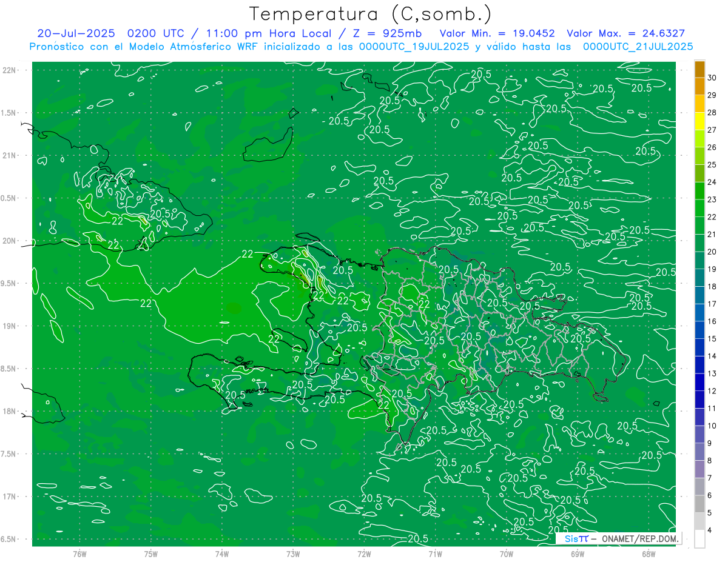Screen dimensions: 728x562
Task: Click the '72W' longitude axis label
Action: 364,554
